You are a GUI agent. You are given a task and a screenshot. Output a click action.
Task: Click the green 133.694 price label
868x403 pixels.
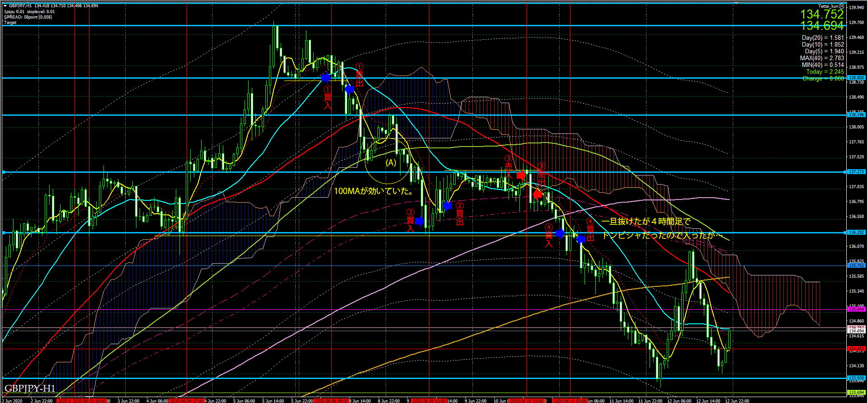(x=856, y=393)
